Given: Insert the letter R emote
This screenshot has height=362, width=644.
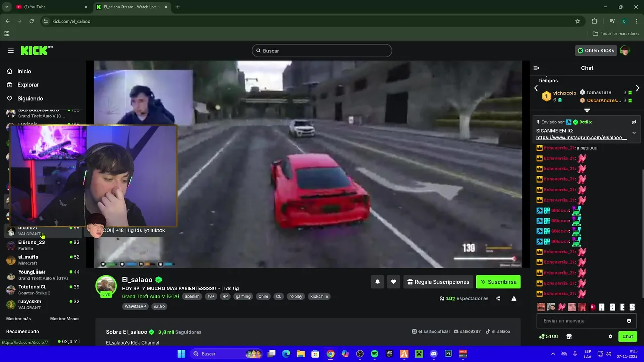Looking at the screenshot, I should click(x=602, y=307).
